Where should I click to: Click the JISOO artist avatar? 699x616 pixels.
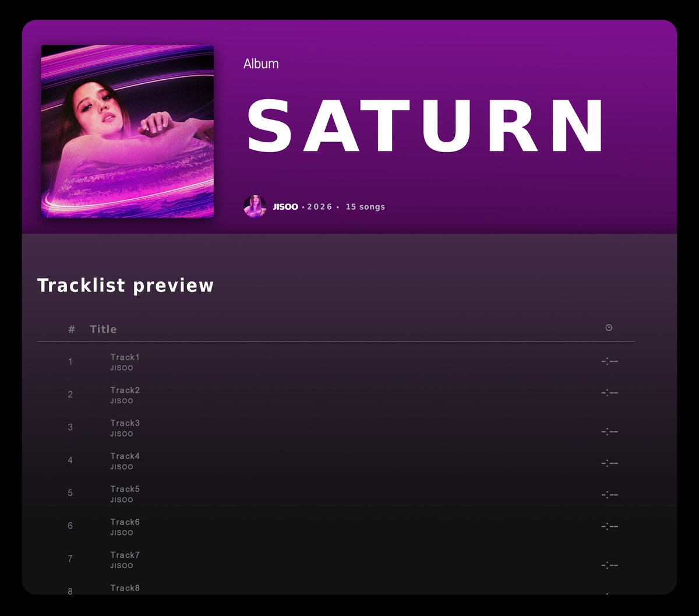pyautogui.click(x=255, y=206)
